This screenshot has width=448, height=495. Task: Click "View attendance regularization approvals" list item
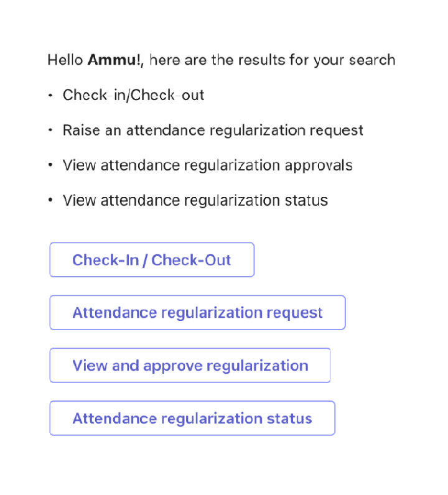click(x=207, y=165)
